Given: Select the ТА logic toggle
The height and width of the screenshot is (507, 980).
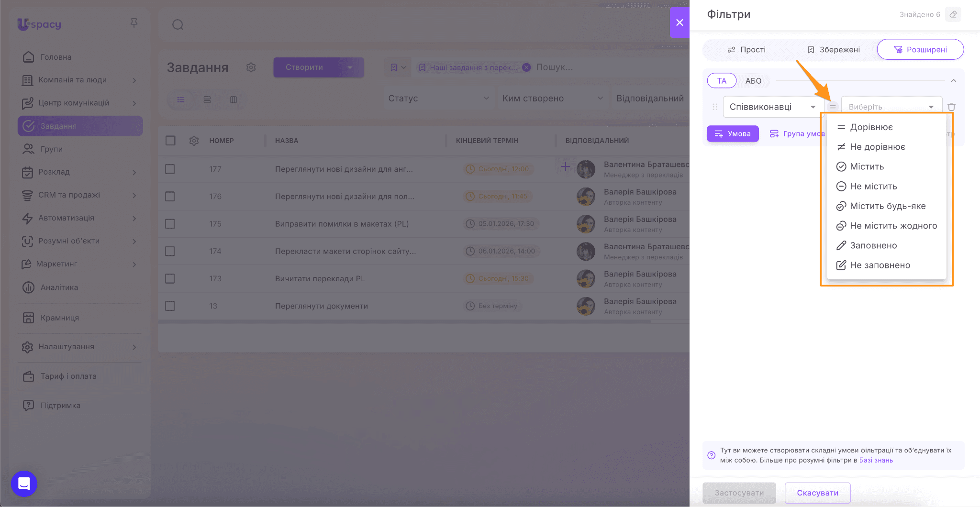Looking at the screenshot, I should [722, 81].
